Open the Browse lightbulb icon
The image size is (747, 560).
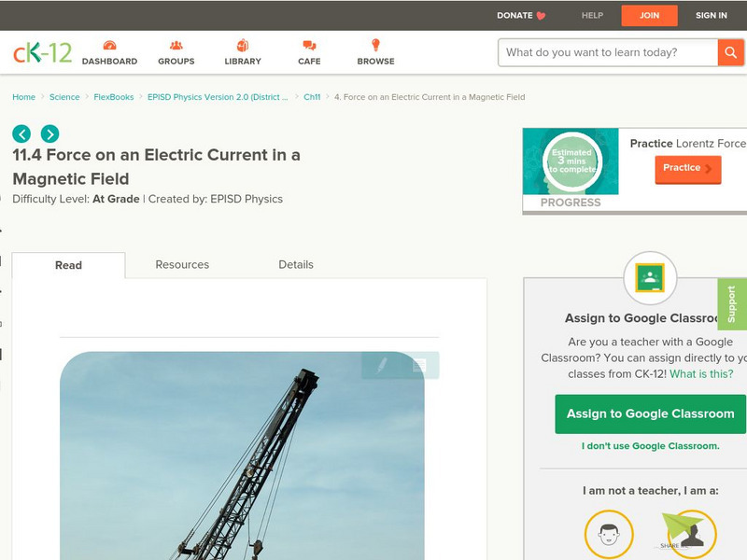click(x=375, y=45)
